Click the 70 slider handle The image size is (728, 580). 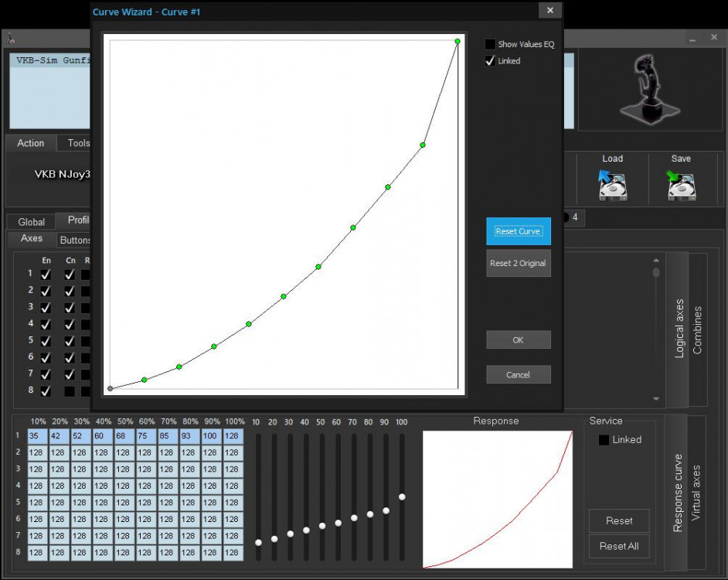[x=354, y=517]
